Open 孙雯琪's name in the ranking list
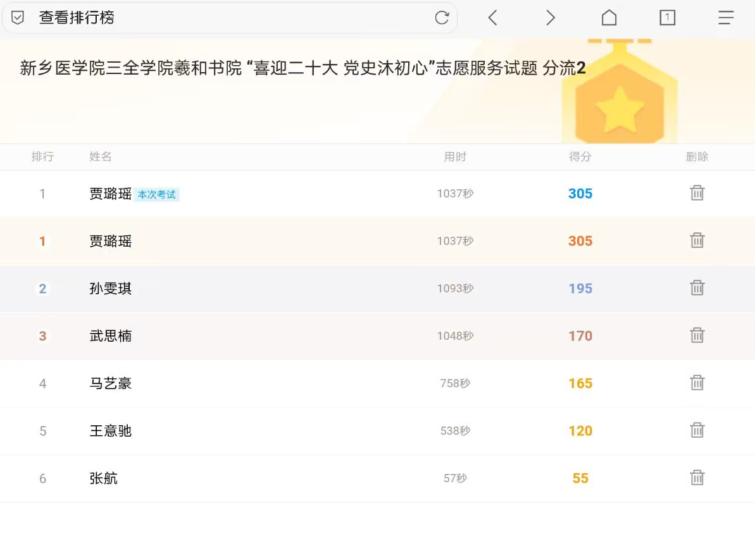The width and height of the screenshot is (755, 560). [x=111, y=289]
